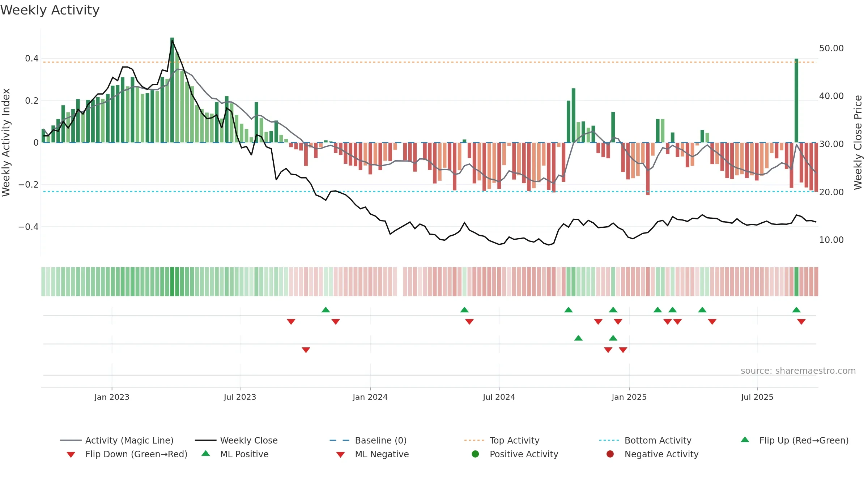Click Bottom Activity dotted cyan swatch
The width and height of the screenshot is (868, 488).
pos(609,440)
